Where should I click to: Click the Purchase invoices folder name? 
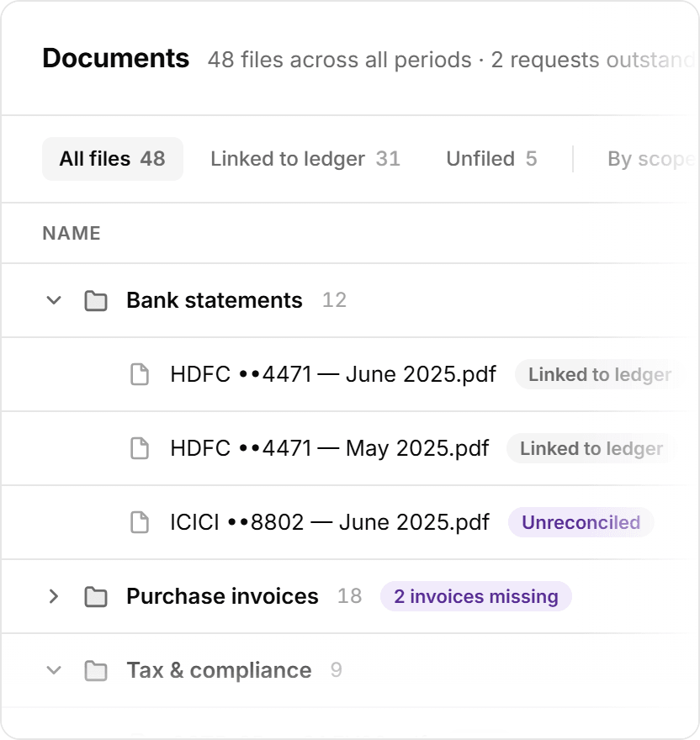222,596
